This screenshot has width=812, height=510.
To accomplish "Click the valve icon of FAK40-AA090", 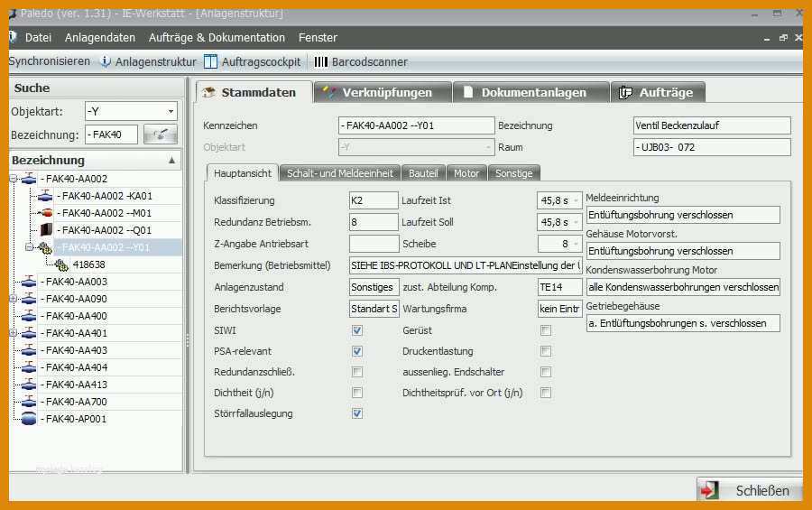I will pyautogui.click(x=29, y=299).
